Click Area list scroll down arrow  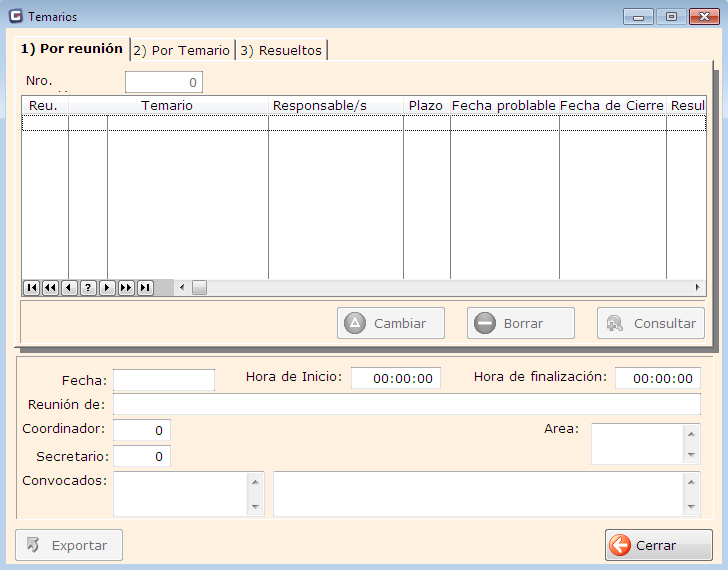tap(691, 454)
